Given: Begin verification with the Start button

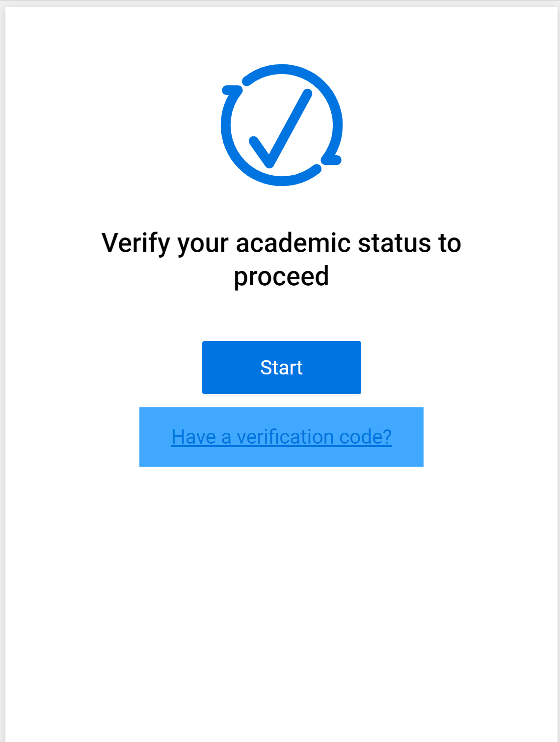Looking at the screenshot, I should coord(281,368).
